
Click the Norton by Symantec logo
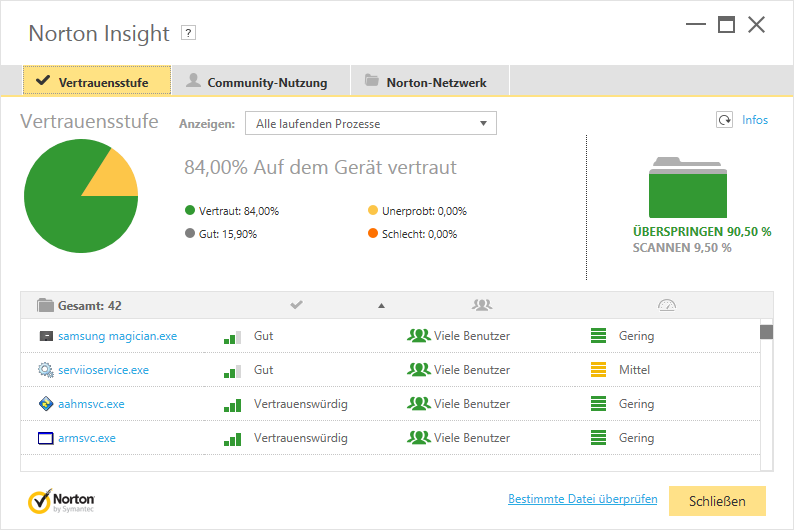[61, 501]
